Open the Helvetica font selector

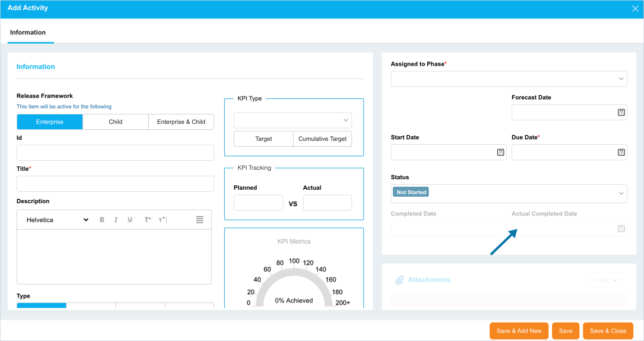[x=57, y=220]
